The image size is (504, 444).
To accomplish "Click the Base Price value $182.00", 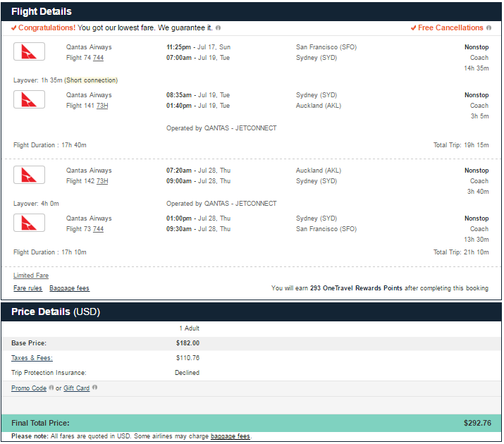I will point(188,343).
